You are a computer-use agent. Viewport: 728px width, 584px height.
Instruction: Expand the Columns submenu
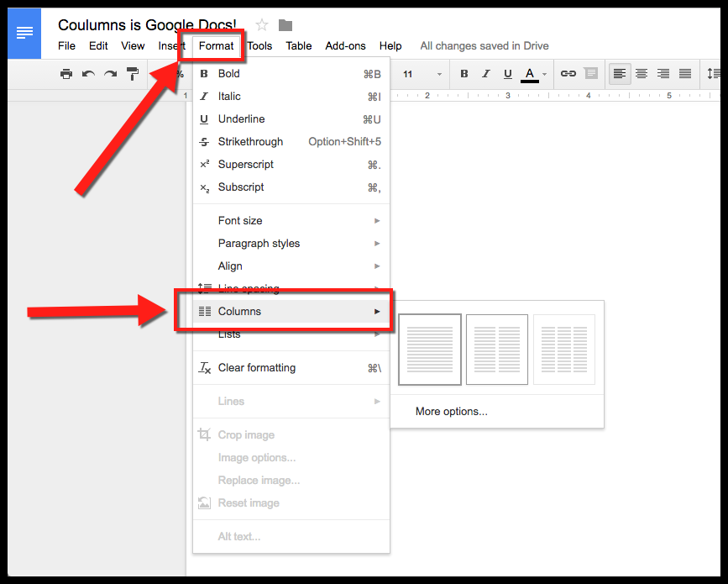pyautogui.click(x=291, y=311)
